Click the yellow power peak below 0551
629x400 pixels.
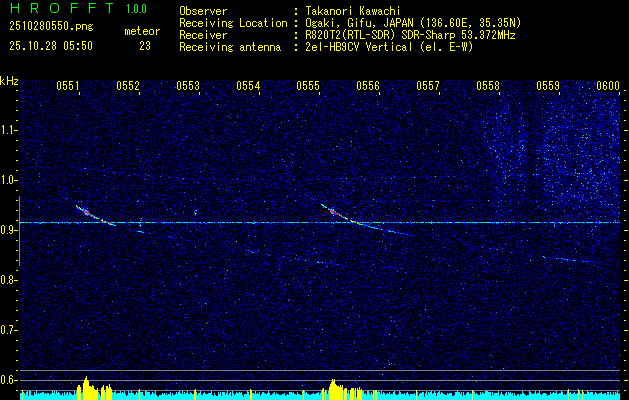click(87, 385)
